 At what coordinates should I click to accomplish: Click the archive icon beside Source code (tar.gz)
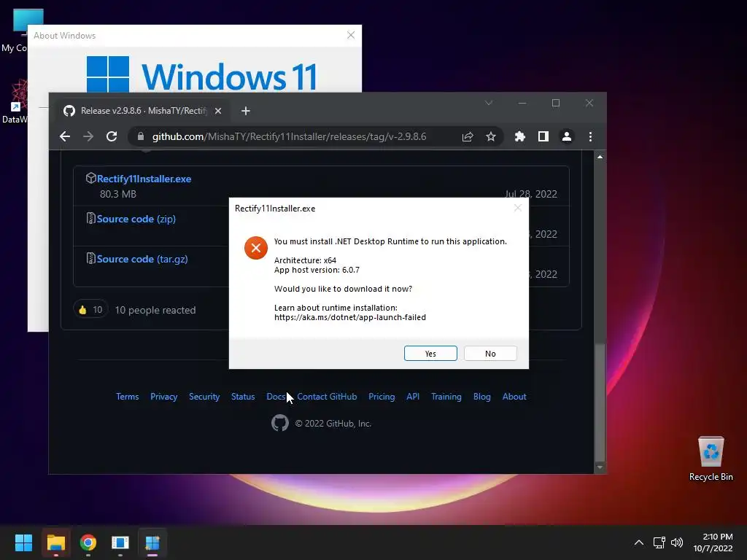[90, 258]
